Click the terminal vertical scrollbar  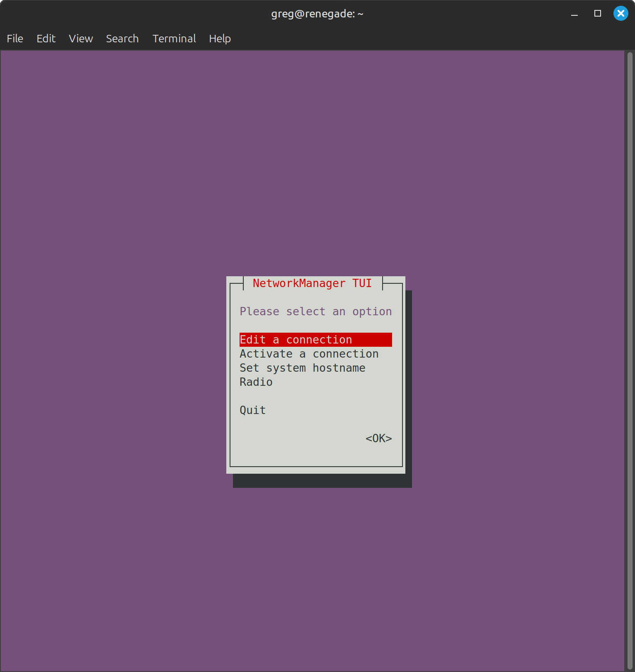pyautogui.click(x=630, y=360)
